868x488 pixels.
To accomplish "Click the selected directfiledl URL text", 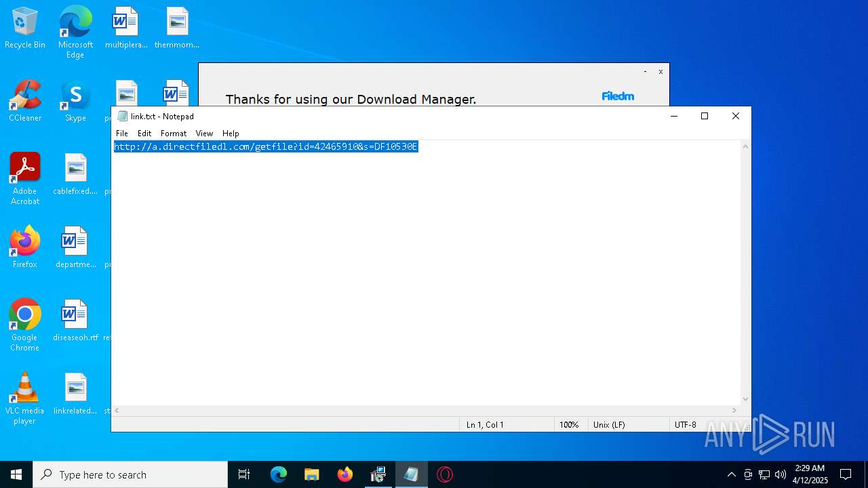I will (x=266, y=146).
